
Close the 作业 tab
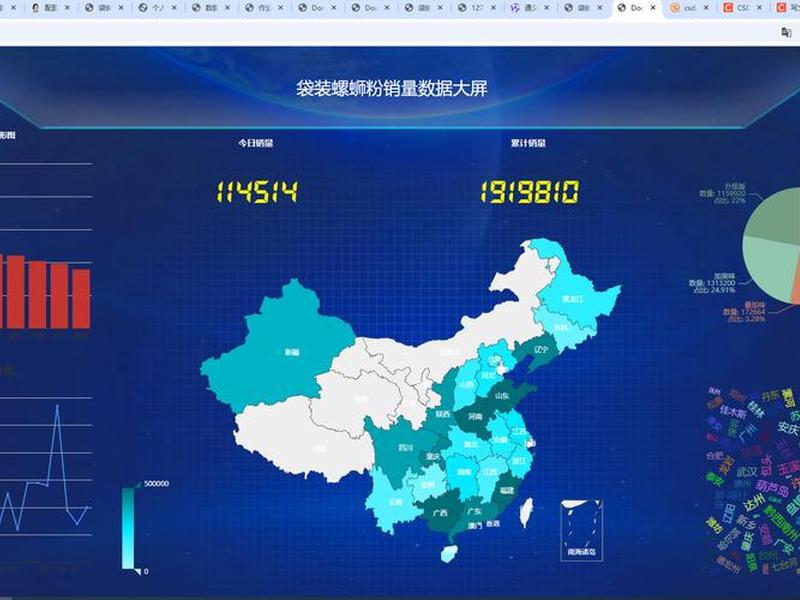tap(281, 8)
